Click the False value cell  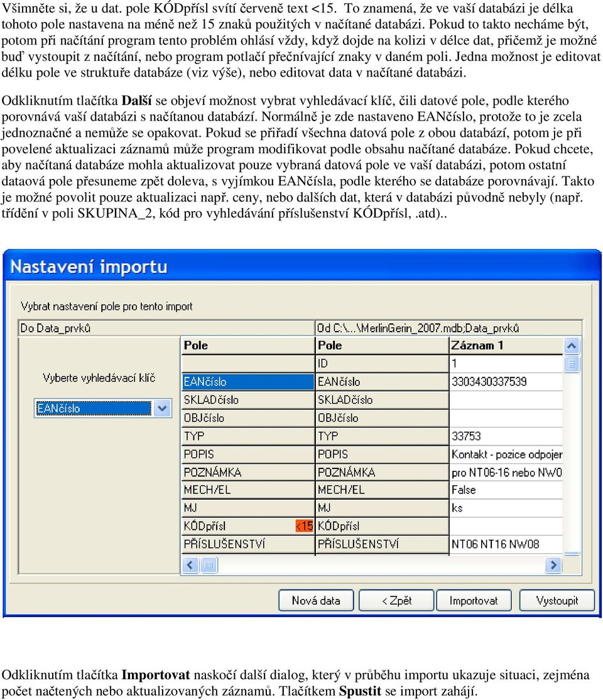coord(506,490)
